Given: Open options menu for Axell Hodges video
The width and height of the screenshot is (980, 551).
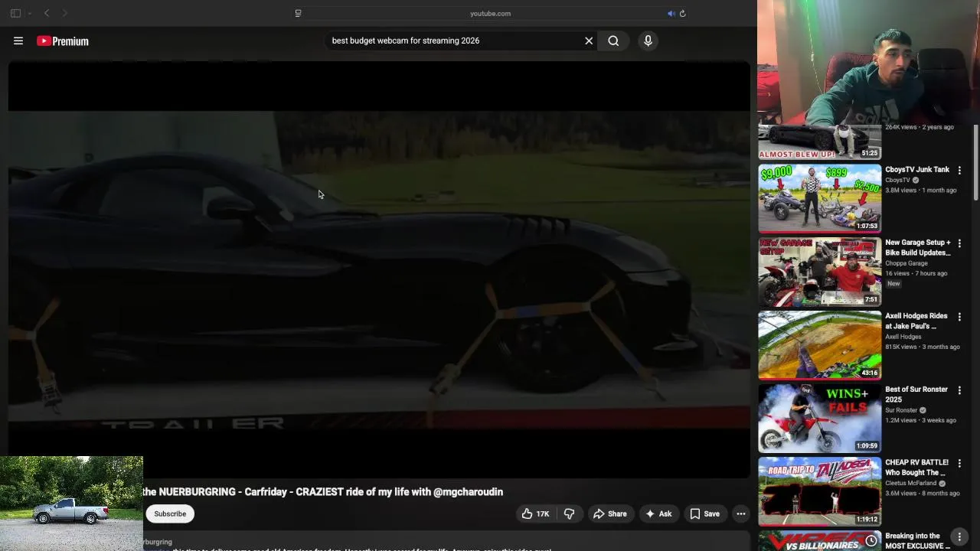Looking at the screenshot, I should click(959, 318).
